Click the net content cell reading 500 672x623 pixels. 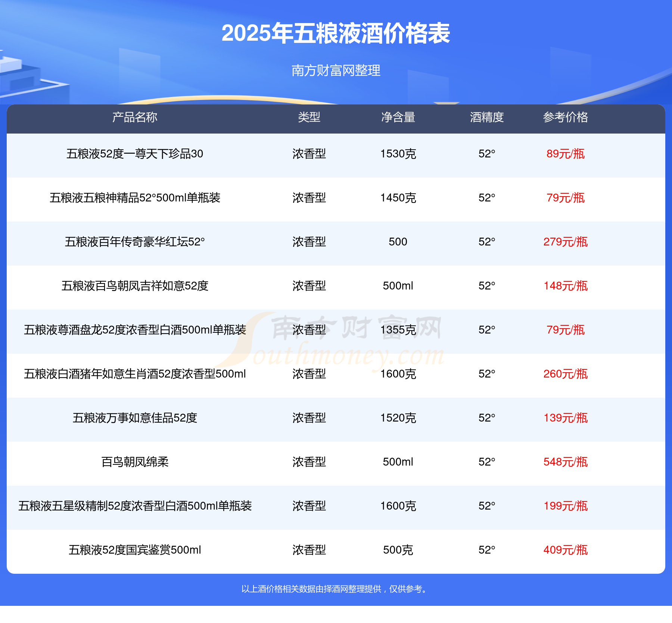pyautogui.click(x=398, y=242)
